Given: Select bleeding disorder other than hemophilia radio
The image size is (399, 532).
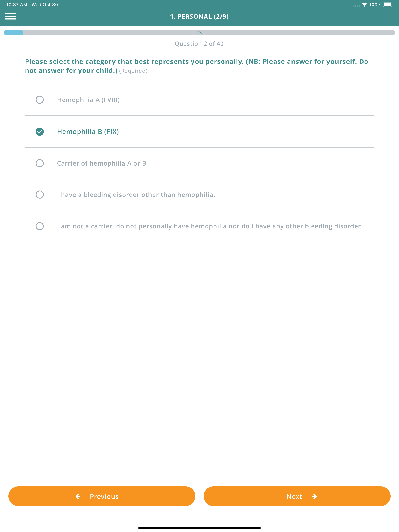Looking at the screenshot, I should 40,195.
